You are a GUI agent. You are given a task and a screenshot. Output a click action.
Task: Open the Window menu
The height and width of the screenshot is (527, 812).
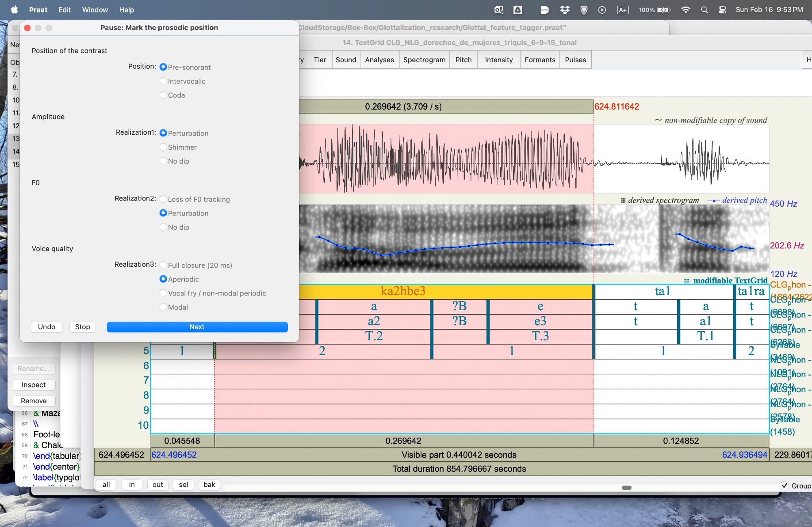pos(95,10)
